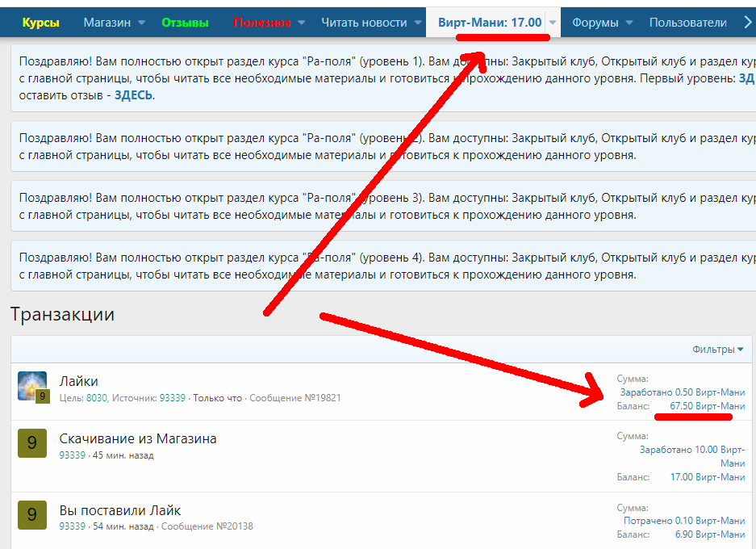Open Сообщение №20138 link
The height and width of the screenshot is (549, 756).
[207, 526]
